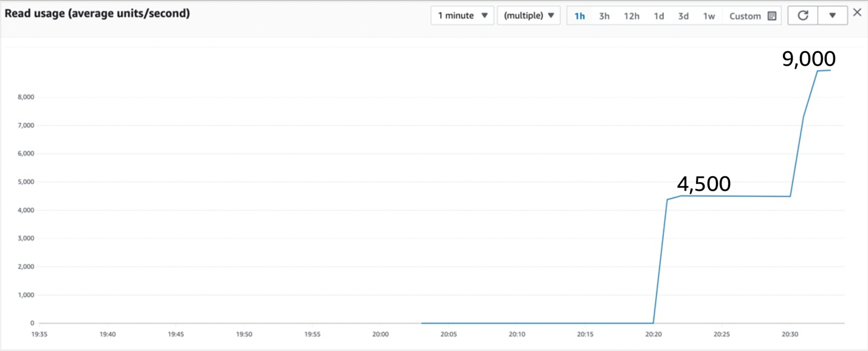Select the 12h time range tab
The image size is (868, 351).
pos(632,16)
